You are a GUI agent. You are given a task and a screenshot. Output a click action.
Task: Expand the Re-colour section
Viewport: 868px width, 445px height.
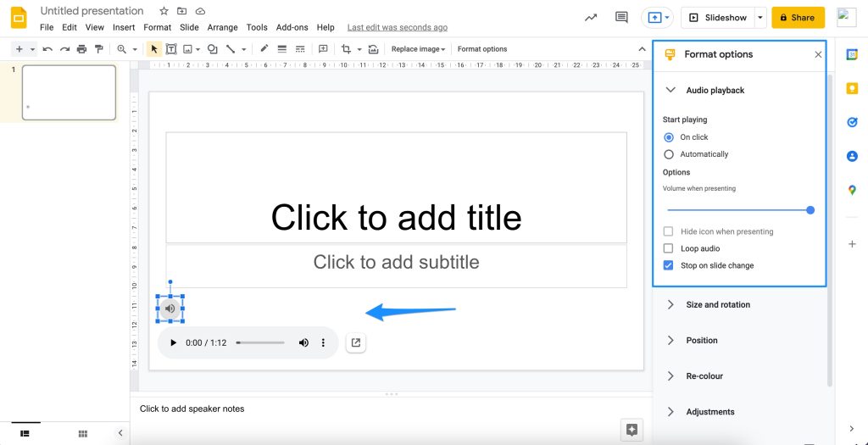point(670,375)
